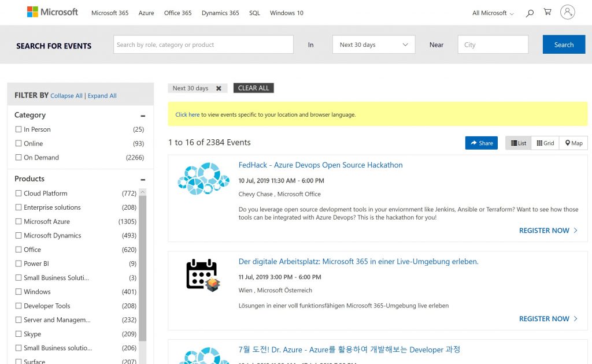592x364 pixels.
Task: Remove the Next 30 days filter tag
Action: click(x=219, y=88)
